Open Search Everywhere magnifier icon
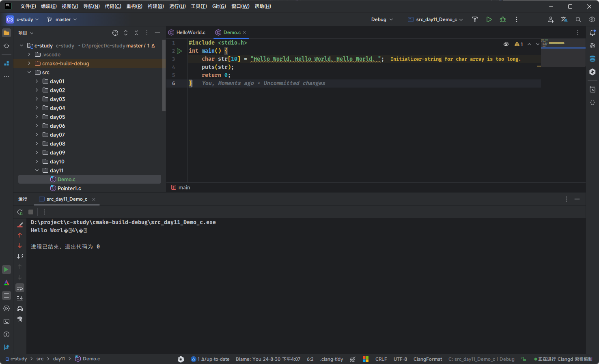 click(578, 19)
